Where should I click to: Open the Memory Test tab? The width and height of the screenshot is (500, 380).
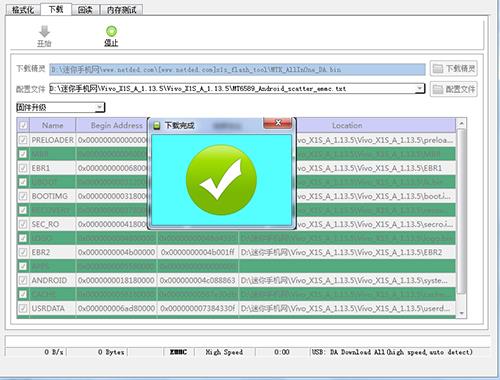click(x=122, y=10)
